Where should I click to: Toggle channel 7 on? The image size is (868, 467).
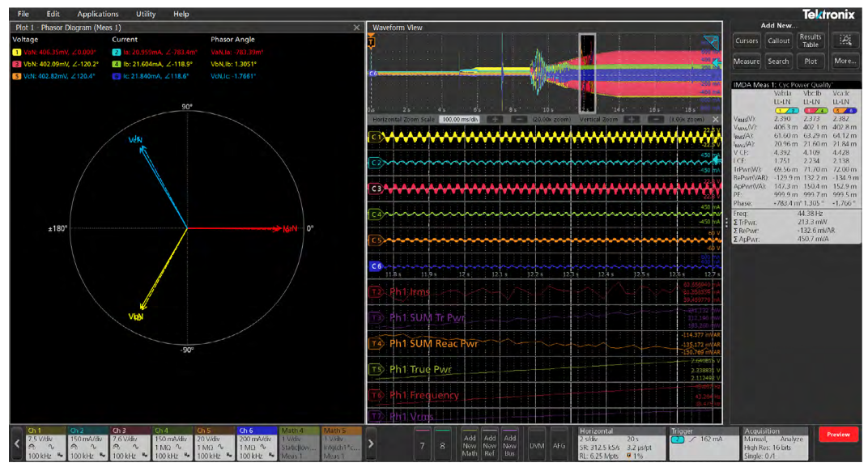click(421, 444)
